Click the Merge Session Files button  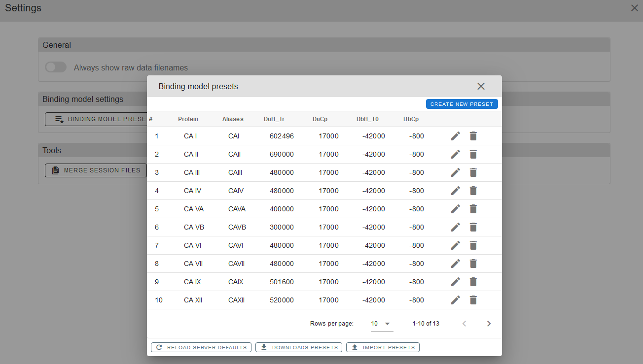[x=96, y=170]
